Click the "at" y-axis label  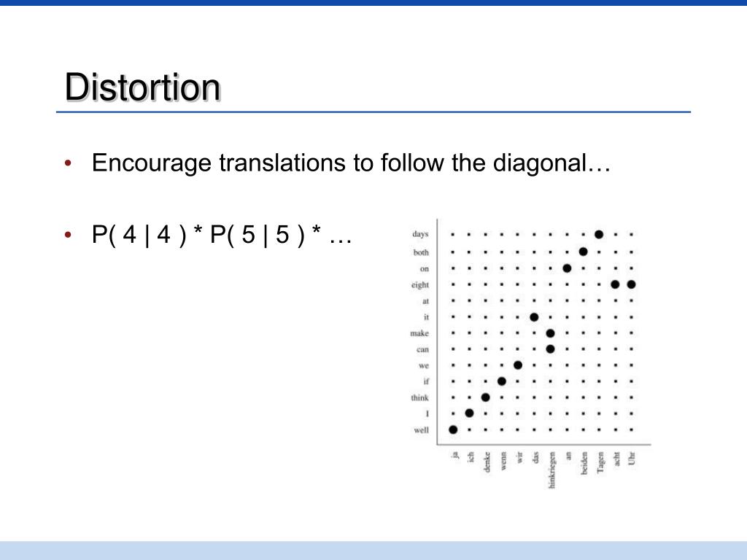pos(425,301)
